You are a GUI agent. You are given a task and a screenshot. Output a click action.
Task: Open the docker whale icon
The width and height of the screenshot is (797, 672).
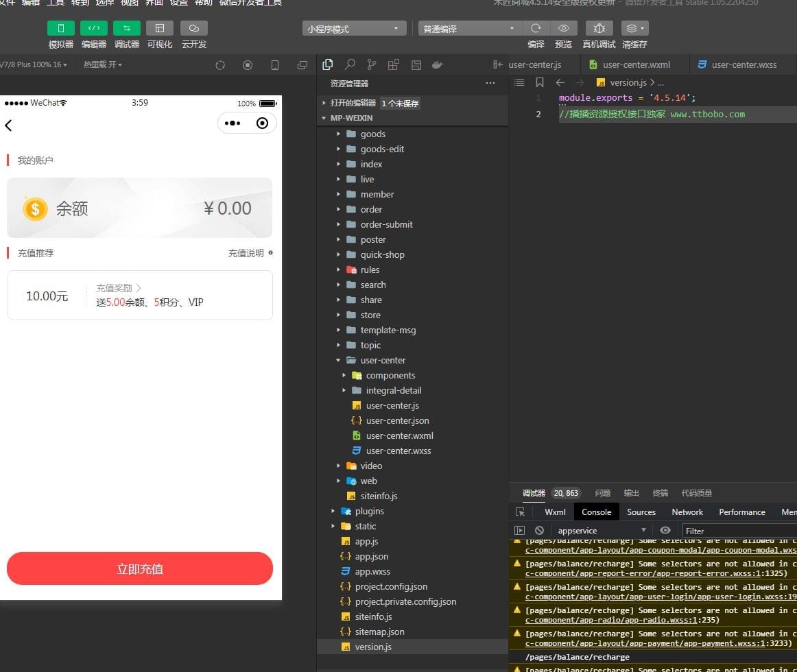pos(437,64)
